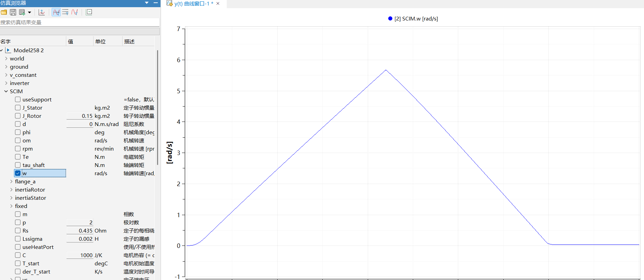Click the 描述 column header
644x280 pixels.
click(x=138, y=41)
